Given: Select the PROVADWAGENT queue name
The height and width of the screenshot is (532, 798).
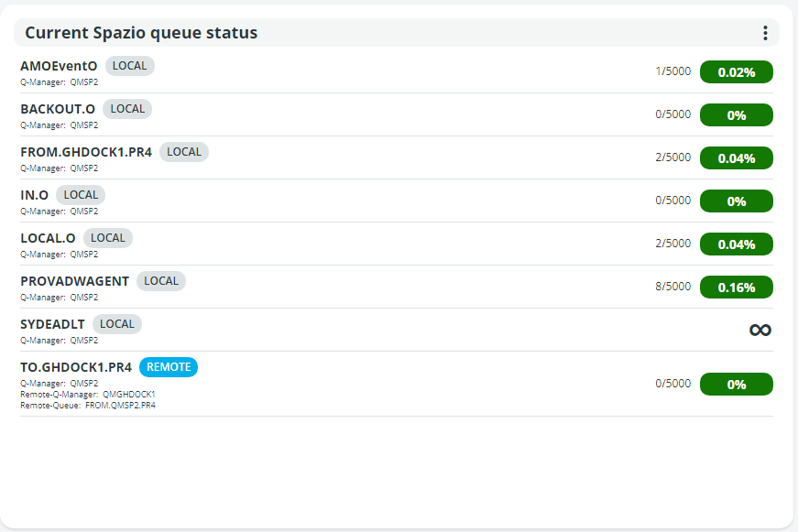Looking at the screenshot, I should [x=74, y=281].
